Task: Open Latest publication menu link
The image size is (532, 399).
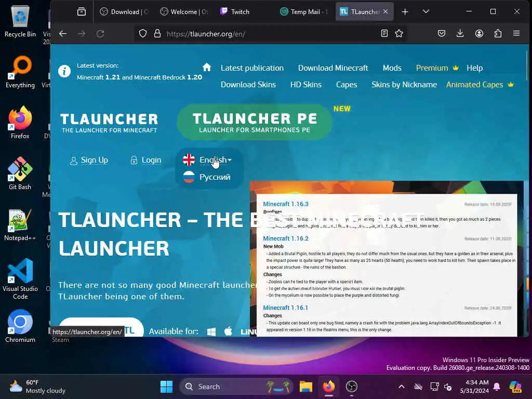Action: pyautogui.click(x=252, y=68)
